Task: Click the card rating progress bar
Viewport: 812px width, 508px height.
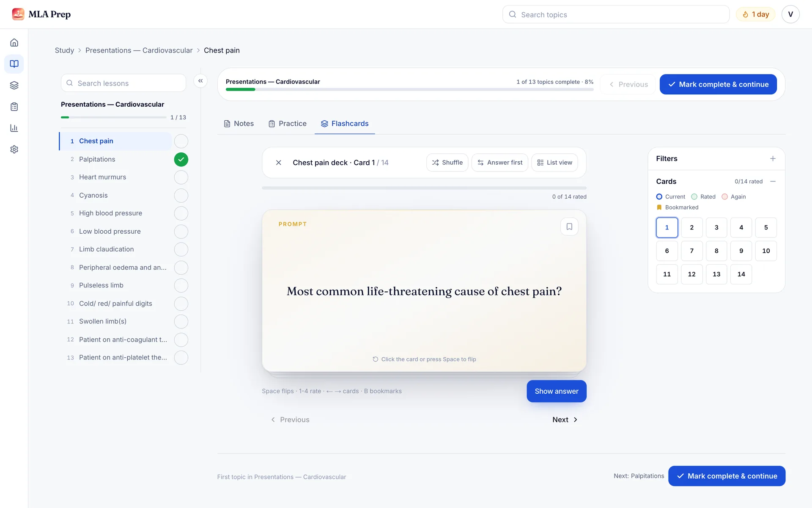Action: (x=424, y=188)
